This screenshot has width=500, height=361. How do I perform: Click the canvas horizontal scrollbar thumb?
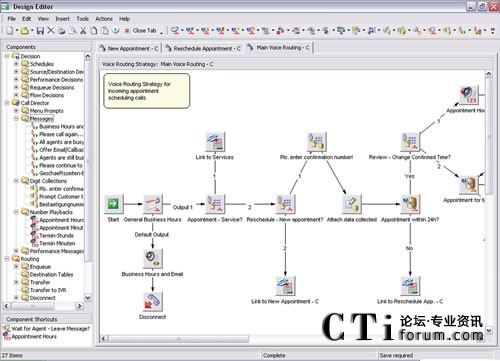[x=178, y=339]
